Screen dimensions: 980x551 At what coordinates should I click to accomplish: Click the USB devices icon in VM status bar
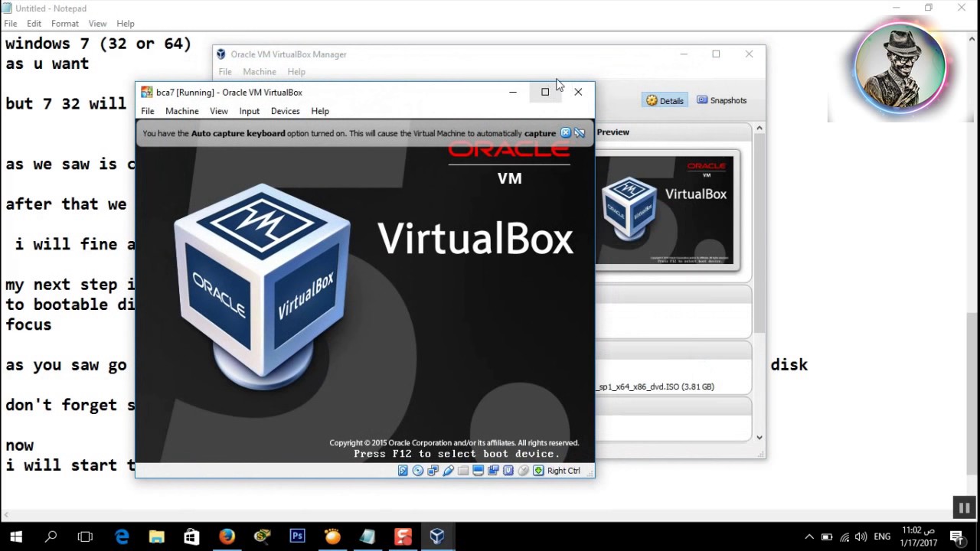[x=448, y=471]
